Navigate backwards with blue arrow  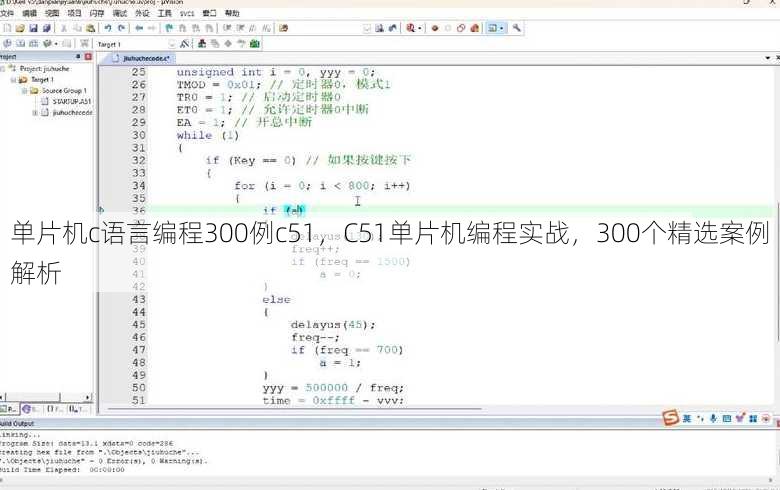coord(139,28)
